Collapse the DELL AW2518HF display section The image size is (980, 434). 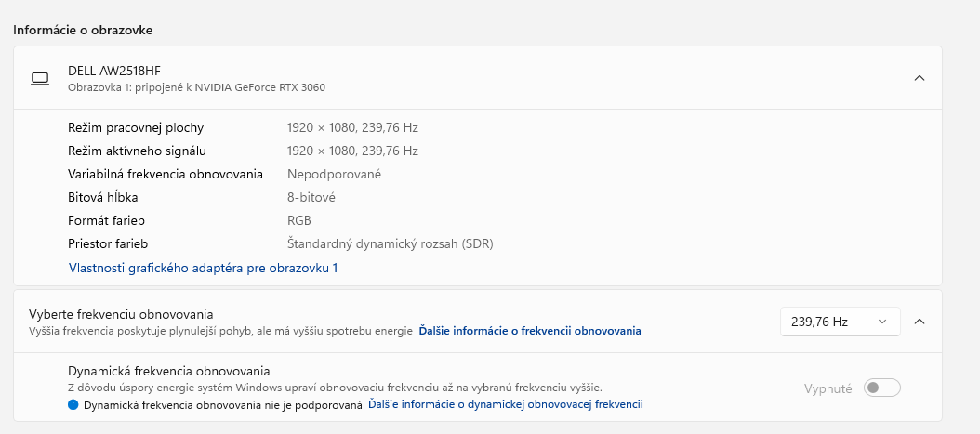919,78
